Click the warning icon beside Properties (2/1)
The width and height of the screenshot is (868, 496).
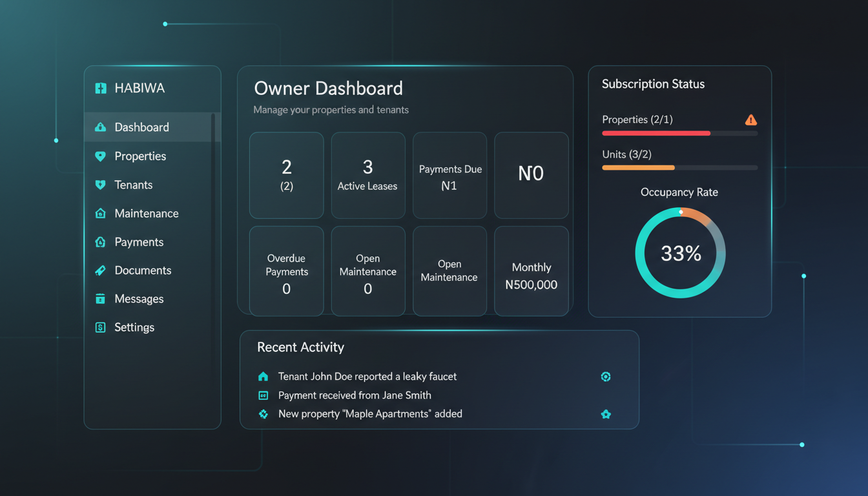[750, 119]
